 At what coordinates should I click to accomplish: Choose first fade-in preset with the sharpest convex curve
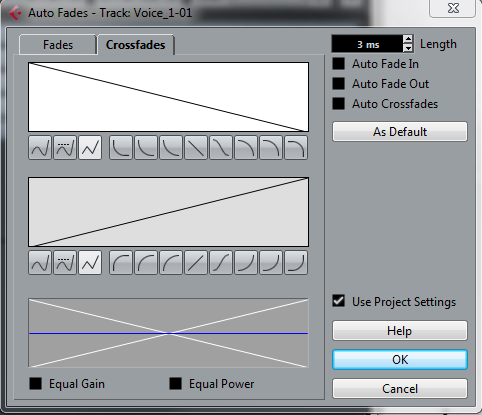click(121, 263)
